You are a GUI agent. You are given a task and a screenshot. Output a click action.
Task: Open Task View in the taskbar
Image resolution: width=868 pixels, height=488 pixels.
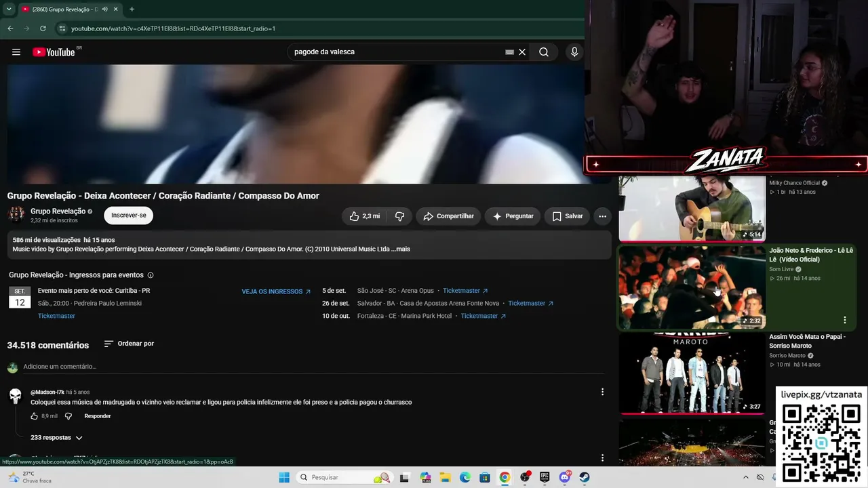[405, 477]
